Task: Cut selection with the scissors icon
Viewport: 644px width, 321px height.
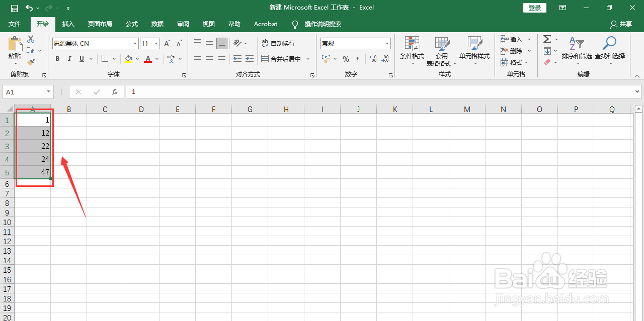Action: pos(31,39)
